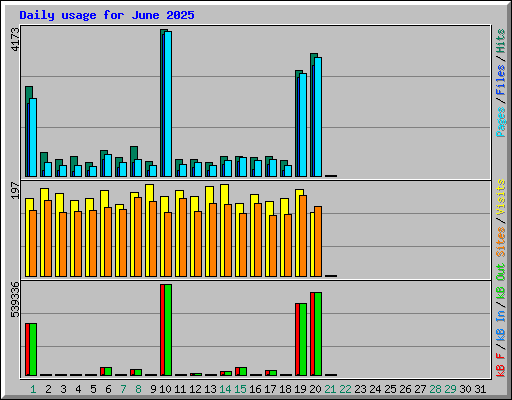This screenshot has width=512, height=400.
Task: Click day label 5 on the axis
Action: [x=93, y=389]
